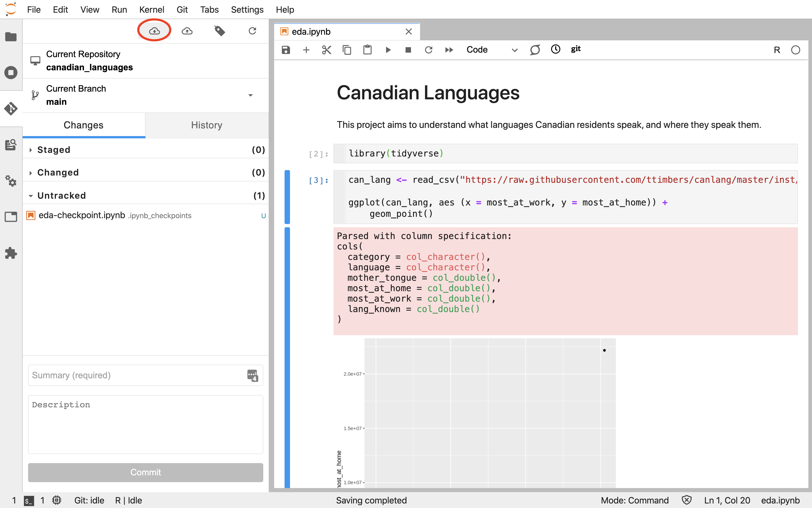Viewport: 812px width, 508px height.
Task: Open the gears sidebar icon
Action: tap(11, 181)
